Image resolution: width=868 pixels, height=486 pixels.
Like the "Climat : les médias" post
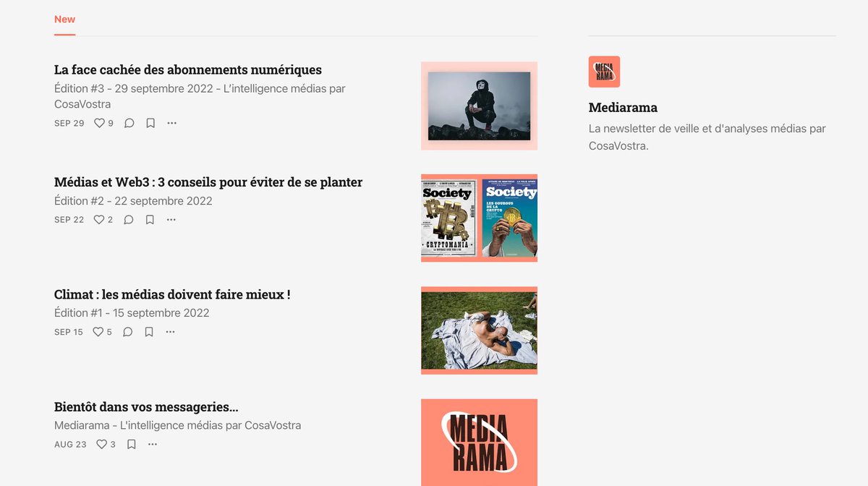pyautogui.click(x=103, y=332)
